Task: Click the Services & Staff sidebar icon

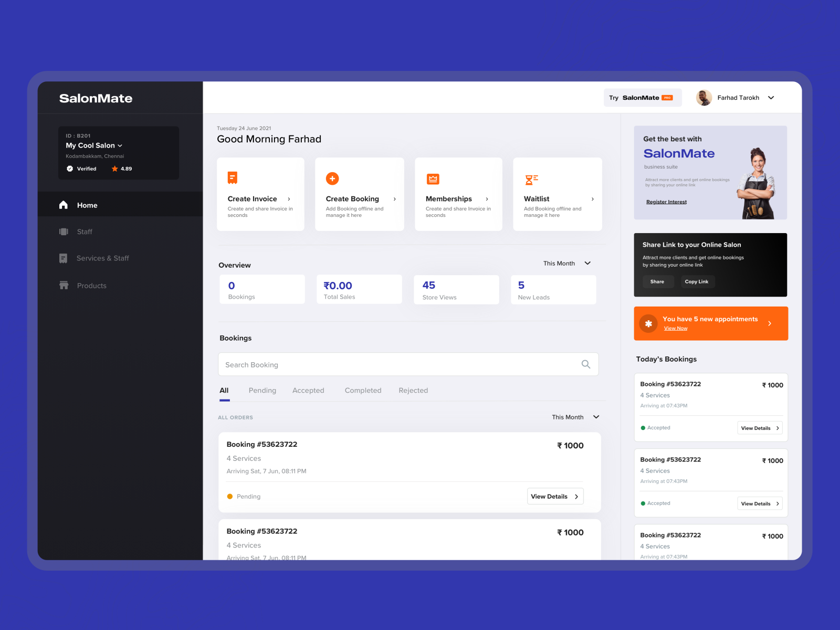Action: [64, 258]
